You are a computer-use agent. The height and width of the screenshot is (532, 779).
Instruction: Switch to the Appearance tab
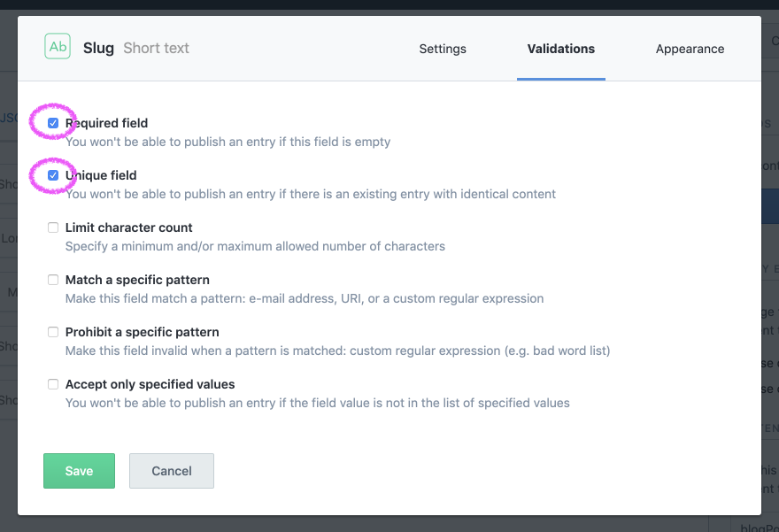click(x=690, y=49)
